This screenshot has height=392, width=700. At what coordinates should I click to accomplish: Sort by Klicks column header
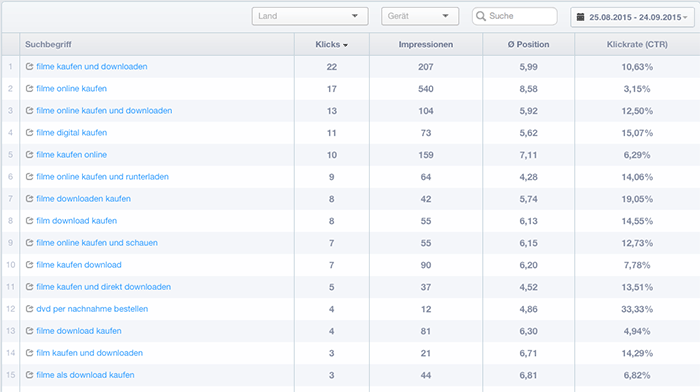click(331, 44)
